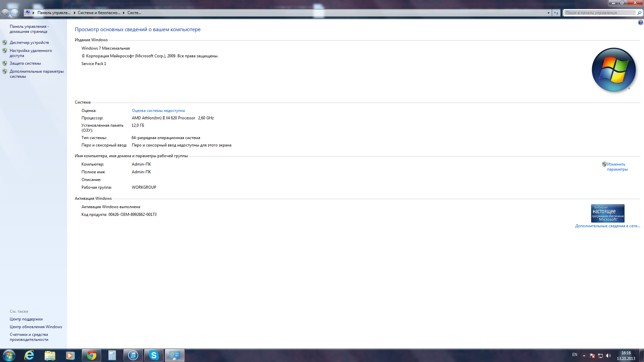This screenshot has width=644, height=362.
Task: Open the Genuine Microsoft software badge
Action: (607, 213)
